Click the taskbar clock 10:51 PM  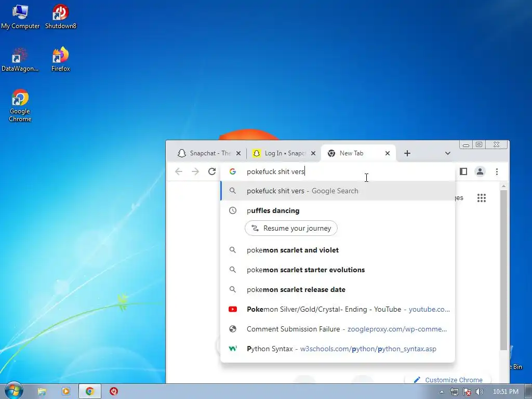[506, 392]
